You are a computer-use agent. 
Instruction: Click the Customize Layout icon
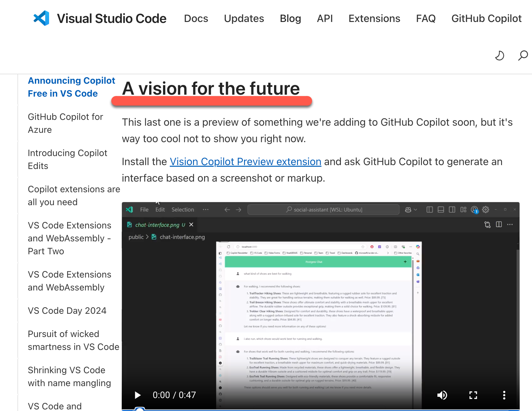[x=463, y=209]
